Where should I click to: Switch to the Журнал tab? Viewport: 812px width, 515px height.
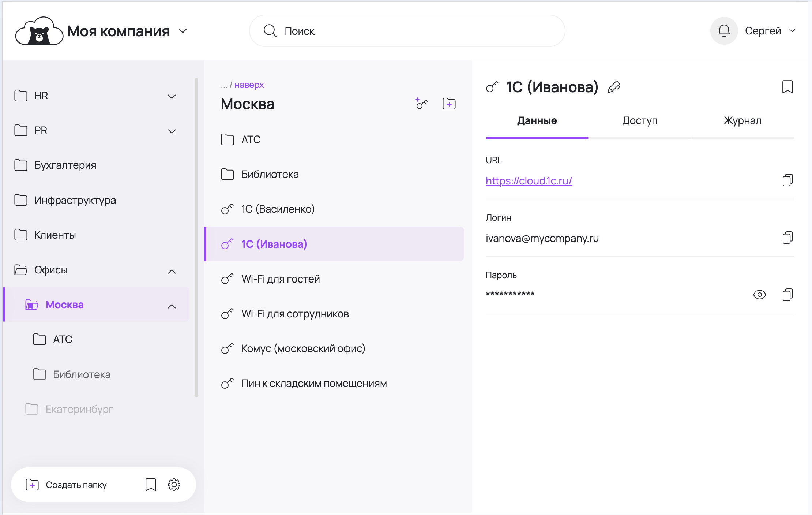[742, 121]
